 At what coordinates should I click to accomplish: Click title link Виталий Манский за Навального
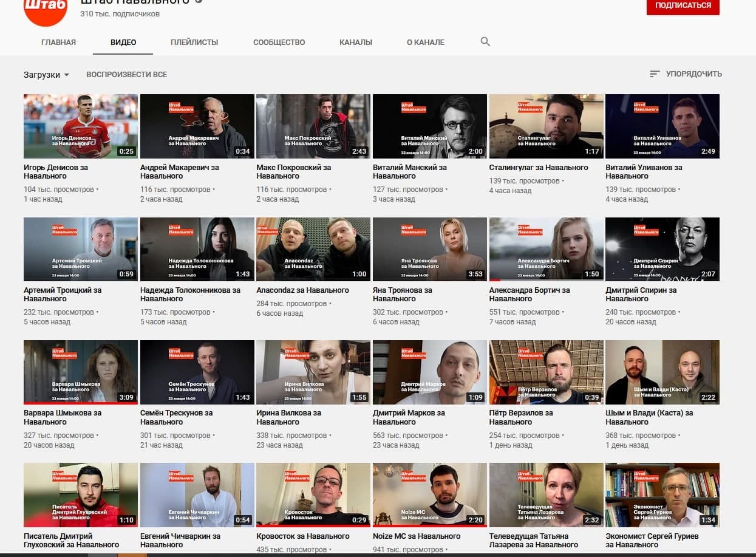(x=410, y=172)
